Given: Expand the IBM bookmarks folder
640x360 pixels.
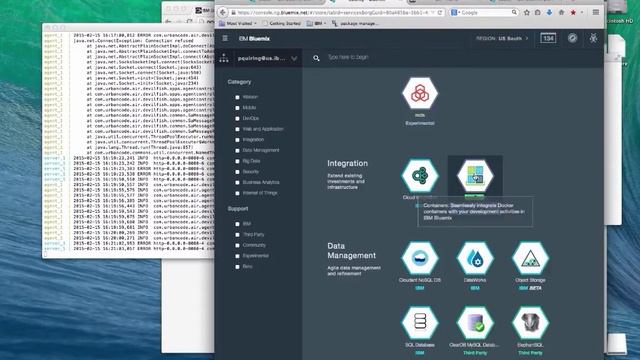Looking at the screenshot, I should [x=316, y=24].
